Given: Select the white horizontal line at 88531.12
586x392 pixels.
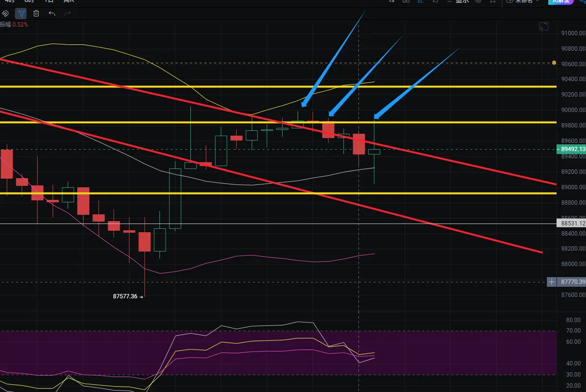Looking at the screenshot, I should [x=278, y=224].
